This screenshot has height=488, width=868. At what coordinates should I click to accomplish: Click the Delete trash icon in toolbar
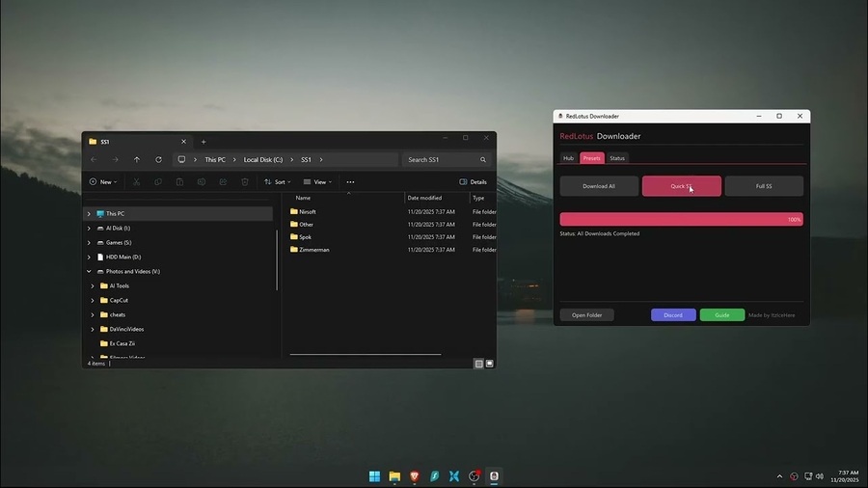[x=245, y=182]
